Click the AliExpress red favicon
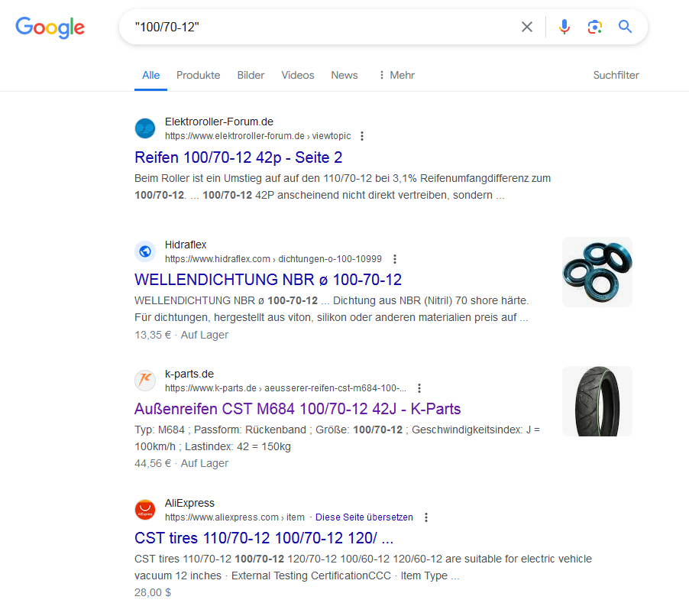This screenshot has height=616, width=689. [x=145, y=510]
